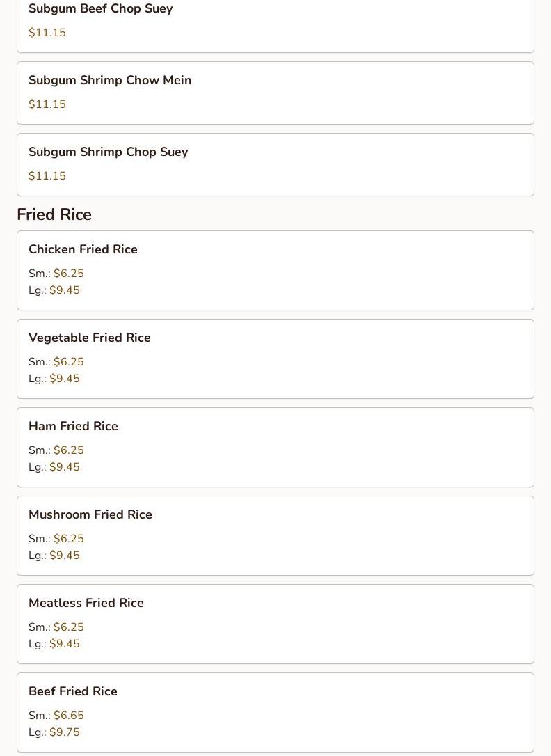Click the Subgum Shrimp Chop Suey price
The image size is (551, 756).
pos(47,176)
